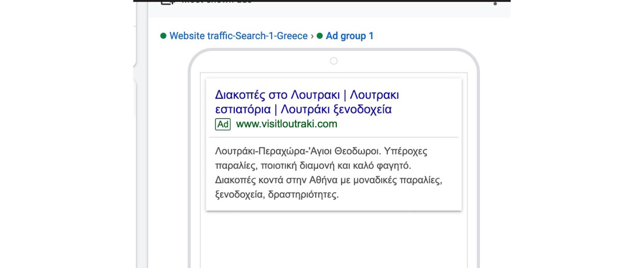Viewport: 644px width, 268px height.
Task: Click the divider line below the ad URL
Action: 333,137
